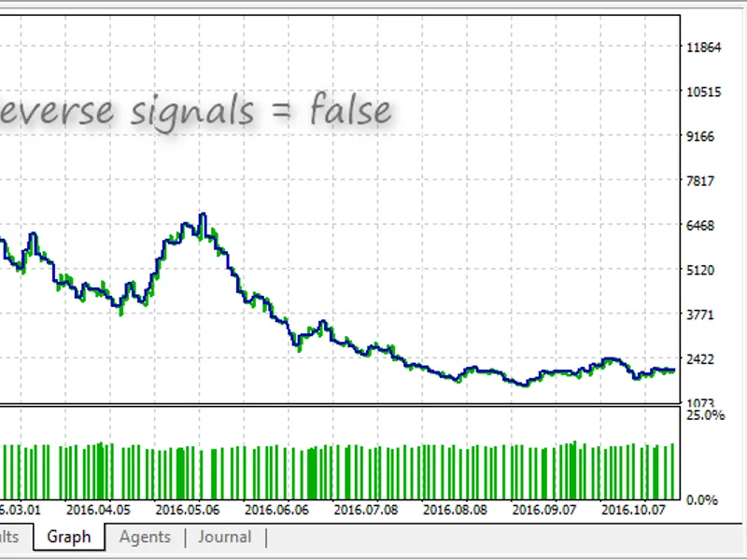Click the 7817 balance axis value
747x560 pixels.
700,181
